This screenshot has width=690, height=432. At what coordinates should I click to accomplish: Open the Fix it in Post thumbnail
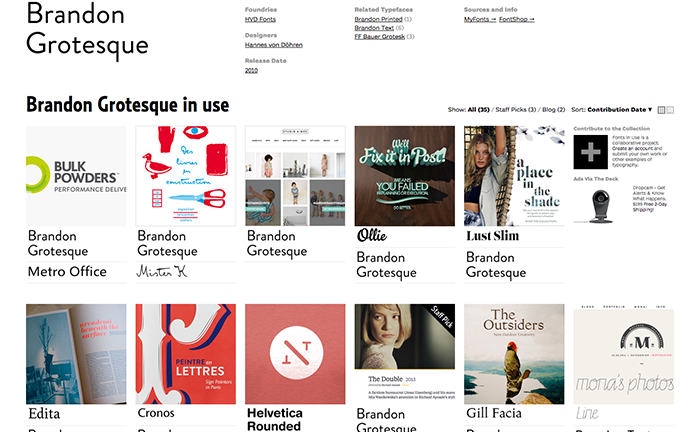[405, 176]
